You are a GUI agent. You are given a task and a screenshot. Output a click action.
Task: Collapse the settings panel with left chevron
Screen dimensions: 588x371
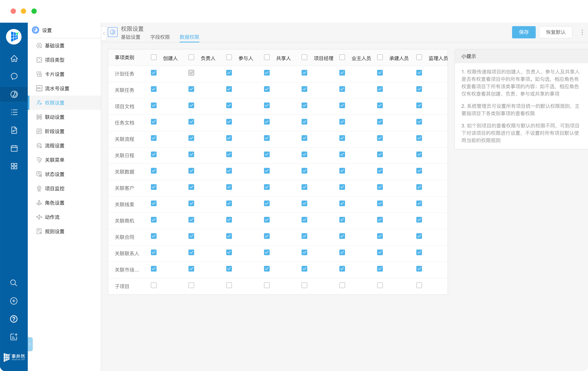point(104,33)
